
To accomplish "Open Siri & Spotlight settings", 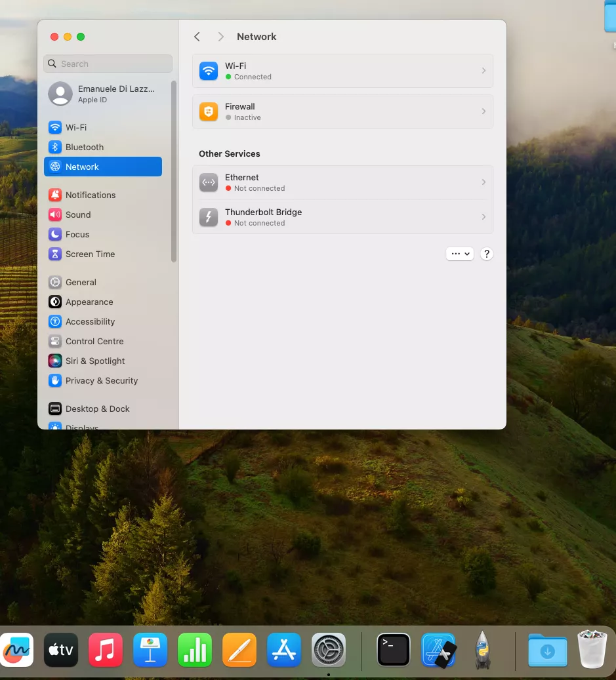I will 94,361.
